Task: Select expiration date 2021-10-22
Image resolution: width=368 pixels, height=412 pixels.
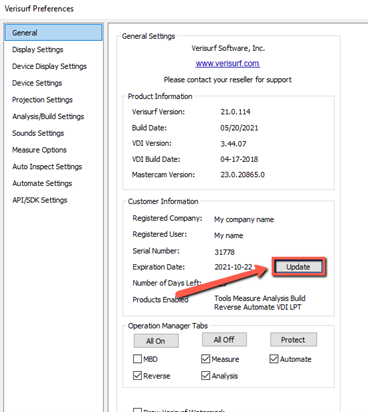Action: point(233,267)
